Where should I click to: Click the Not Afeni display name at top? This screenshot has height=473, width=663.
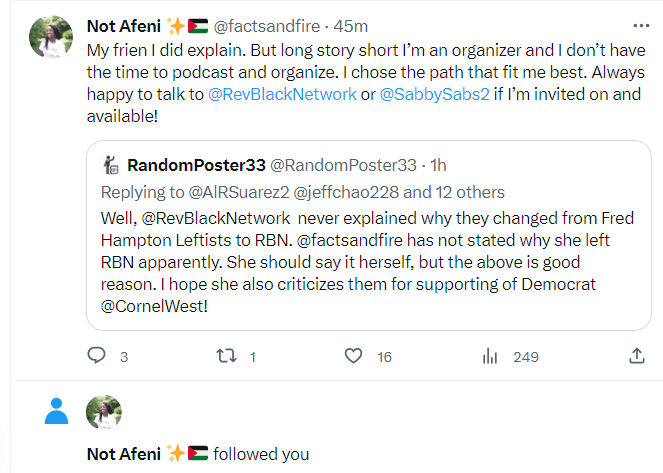click(x=125, y=25)
